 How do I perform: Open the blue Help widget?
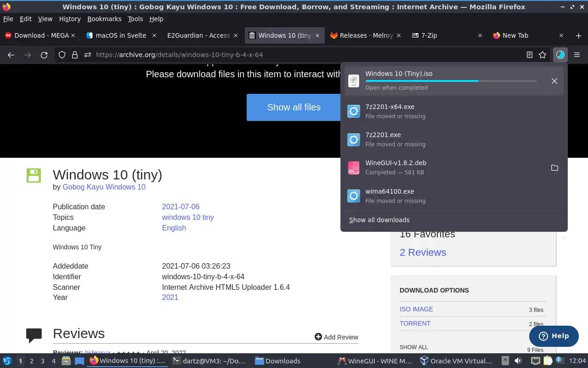click(x=554, y=336)
